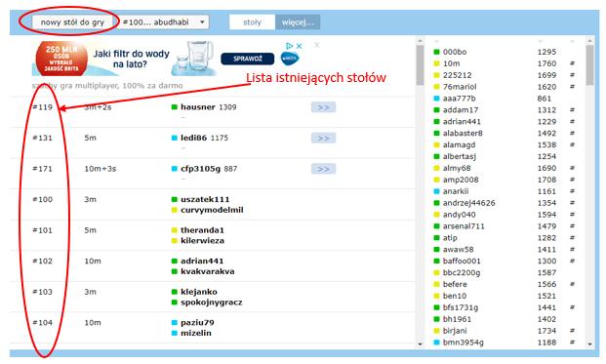Select player addam17 in the player list

[x=461, y=110]
